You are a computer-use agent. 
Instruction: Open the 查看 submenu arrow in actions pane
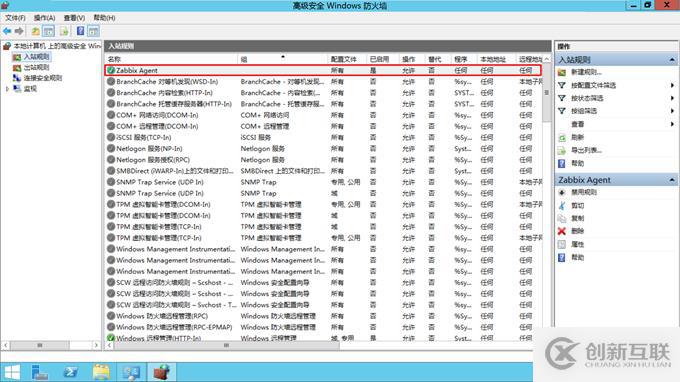pyautogui.click(x=672, y=124)
